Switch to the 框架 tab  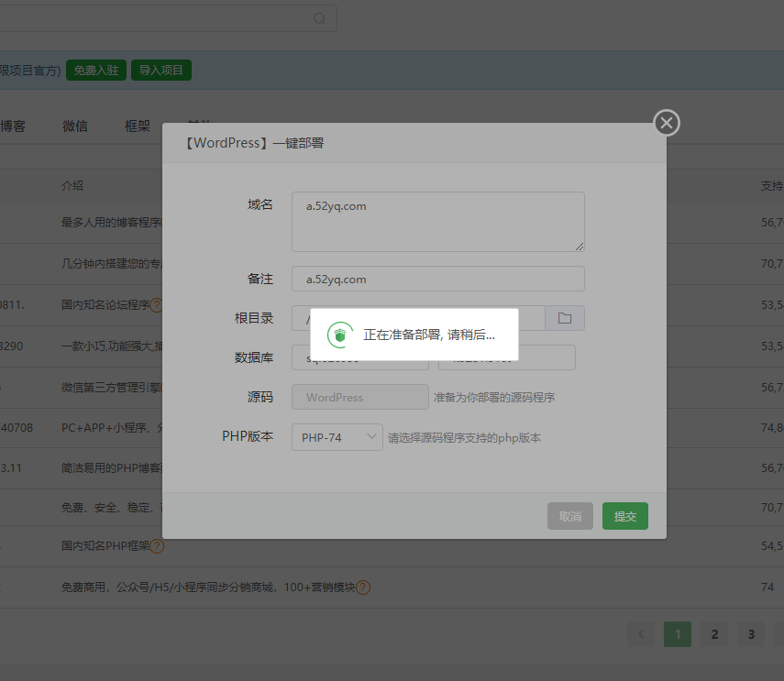(x=138, y=126)
